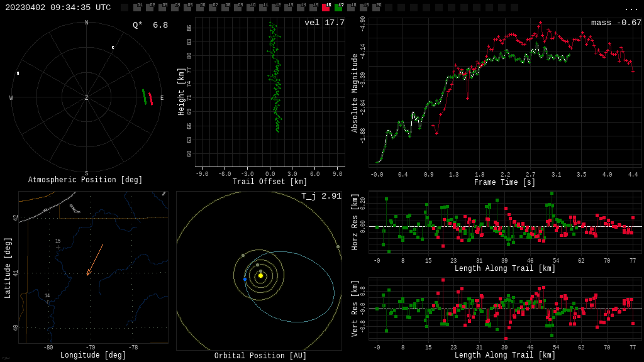Click the W compass label on polar plot
This screenshot has width=644, height=362.
(11, 97)
